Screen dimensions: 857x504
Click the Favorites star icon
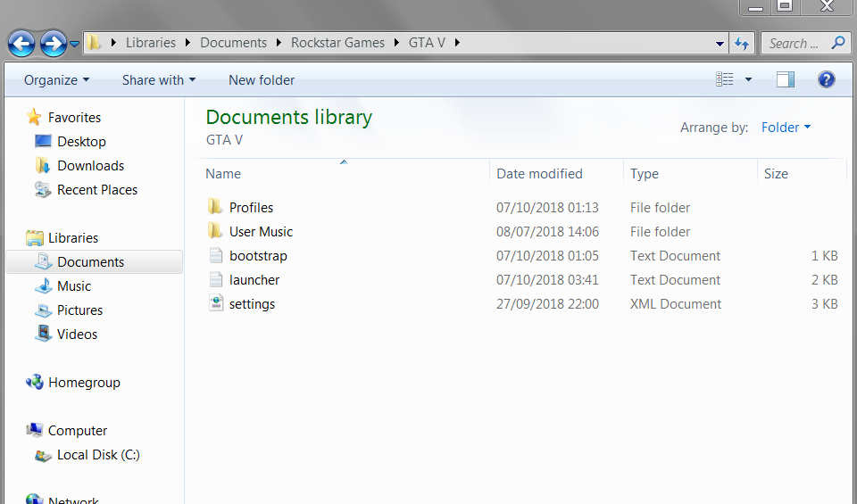pyautogui.click(x=34, y=117)
